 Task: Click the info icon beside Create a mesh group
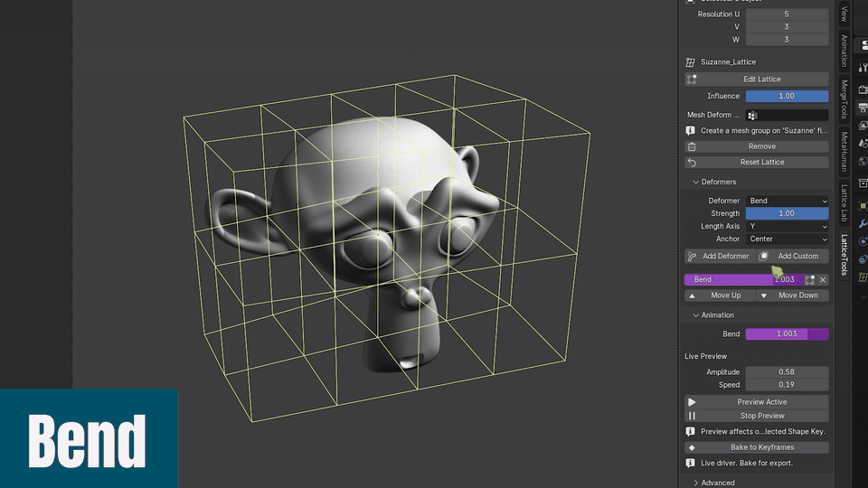[x=690, y=130]
